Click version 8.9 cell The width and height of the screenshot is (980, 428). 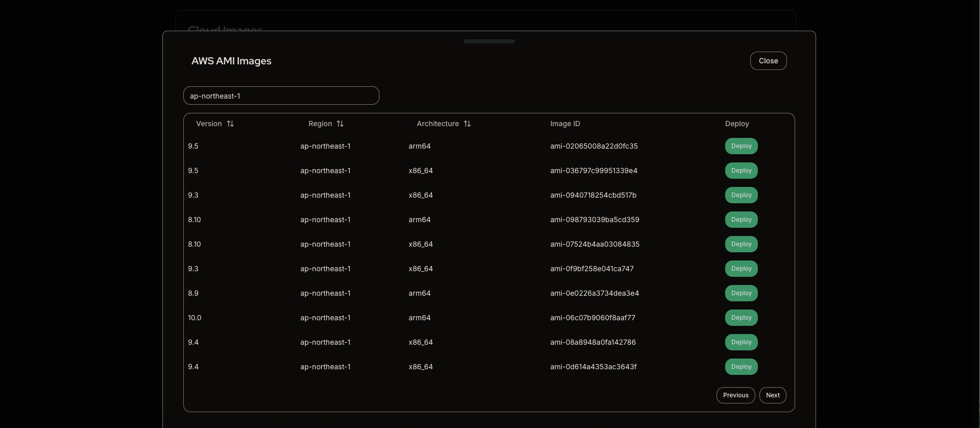(x=193, y=293)
